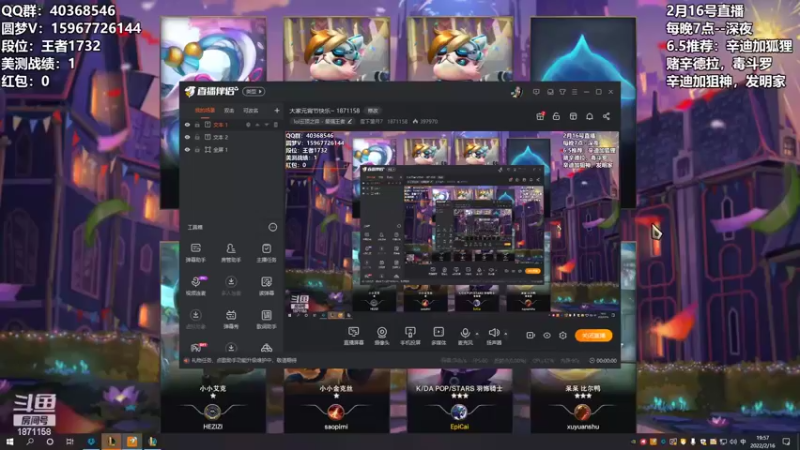Open the hamburger menu in title bar
Viewport: 800px width, 450px height.
574,92
